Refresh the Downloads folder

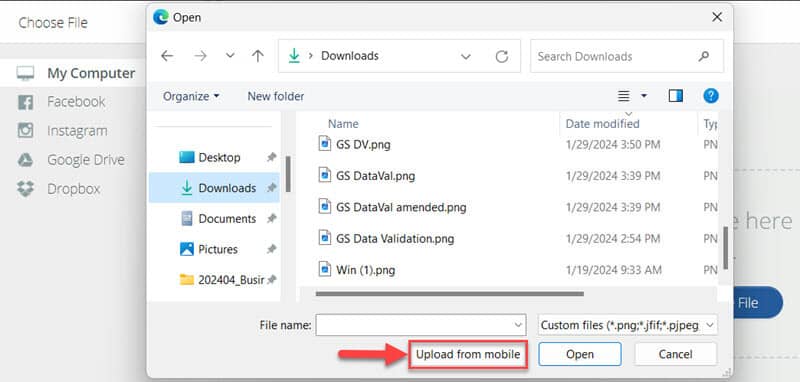(502, 57)
